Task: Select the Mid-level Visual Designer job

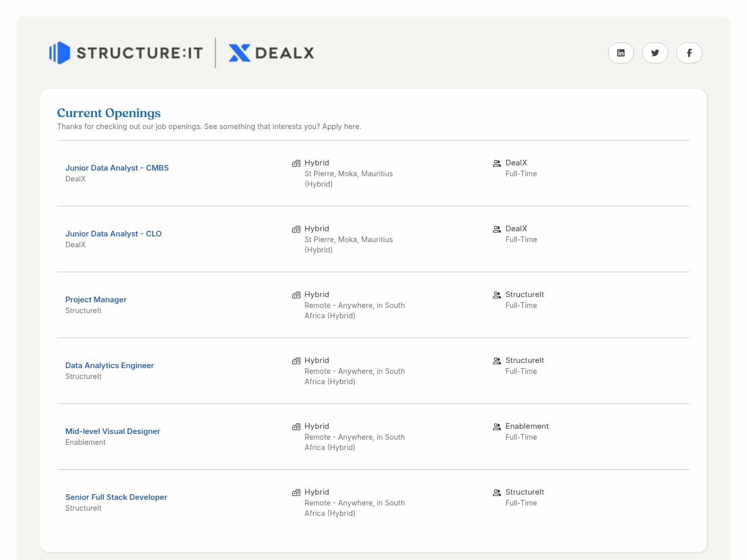Action: [113, 431]
